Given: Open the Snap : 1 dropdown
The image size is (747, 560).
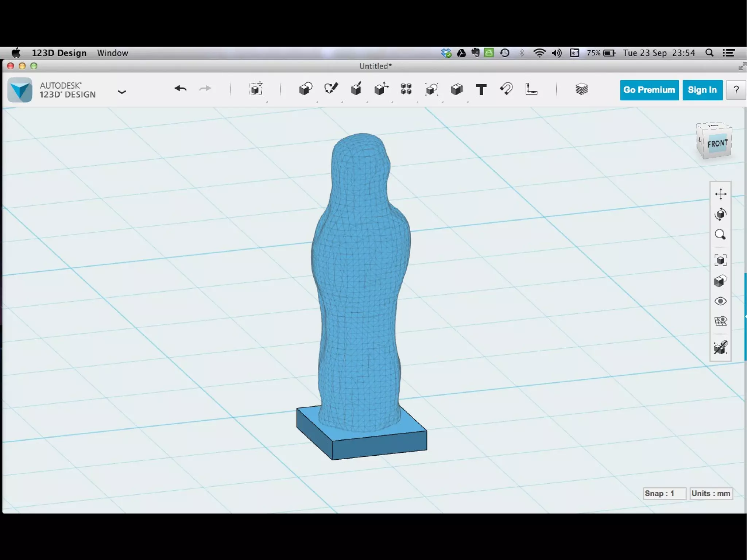Looking at the screenshot, I should point(664,494).
